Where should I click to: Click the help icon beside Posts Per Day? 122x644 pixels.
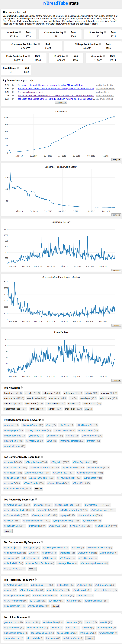pyautogui.click(x=105, y=32)
